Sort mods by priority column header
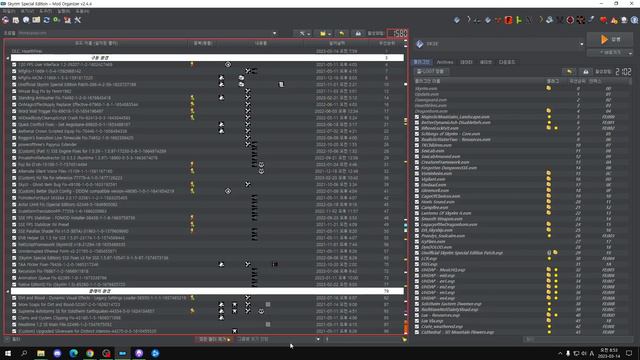Viewport: 640px width, 360px height. pyautogui.click(x=387, y=43)
